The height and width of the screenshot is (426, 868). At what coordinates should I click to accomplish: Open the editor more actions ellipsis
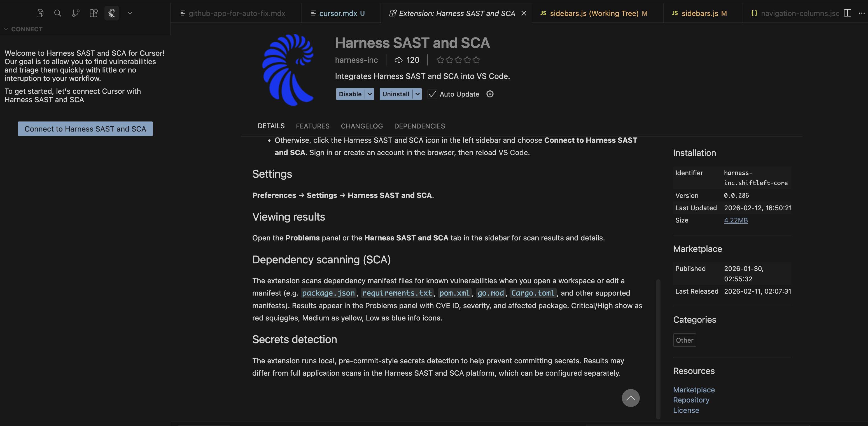(x=862, y=13)
